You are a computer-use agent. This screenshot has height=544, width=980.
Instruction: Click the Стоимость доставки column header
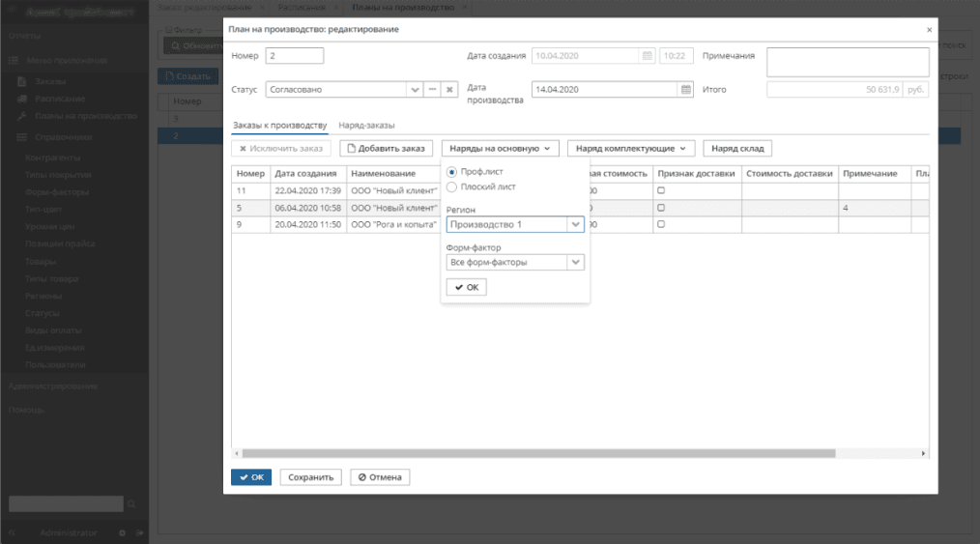pos(790,174)
